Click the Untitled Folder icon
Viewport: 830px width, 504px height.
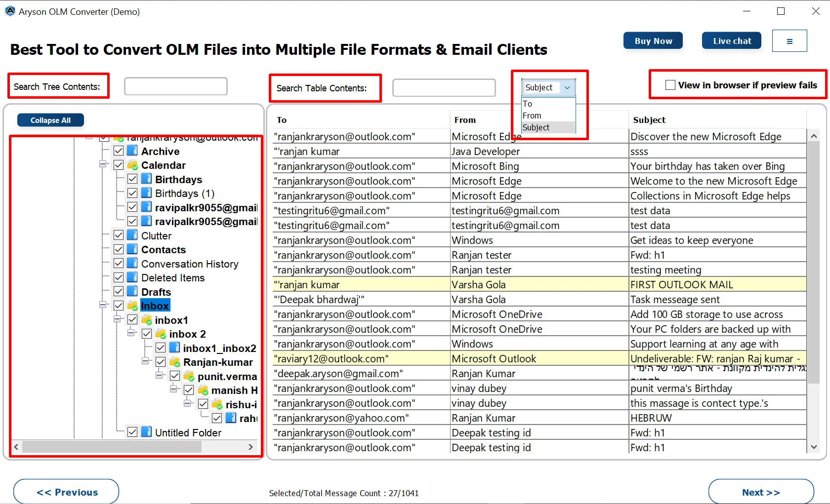[x=146, y=432]
